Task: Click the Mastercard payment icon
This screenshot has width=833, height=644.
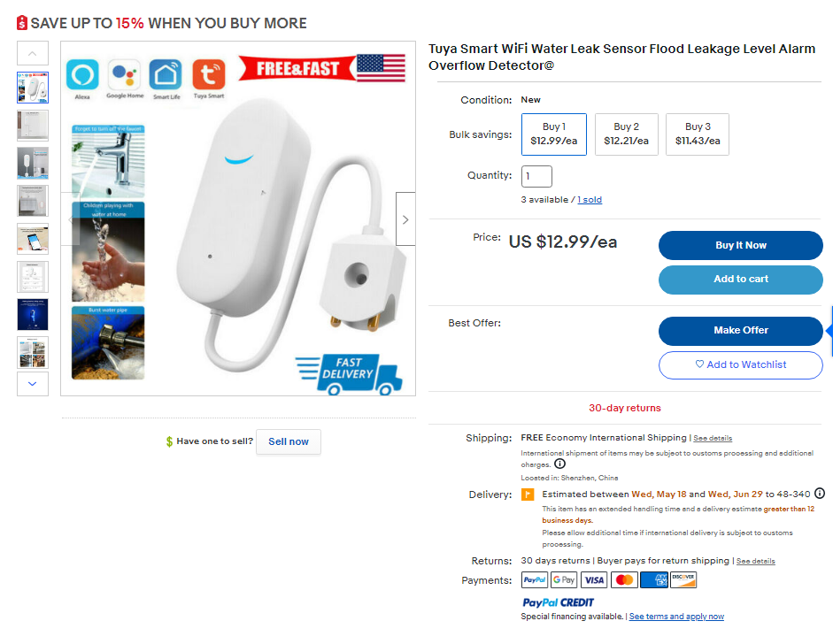Action: click(x=623, y=579)
